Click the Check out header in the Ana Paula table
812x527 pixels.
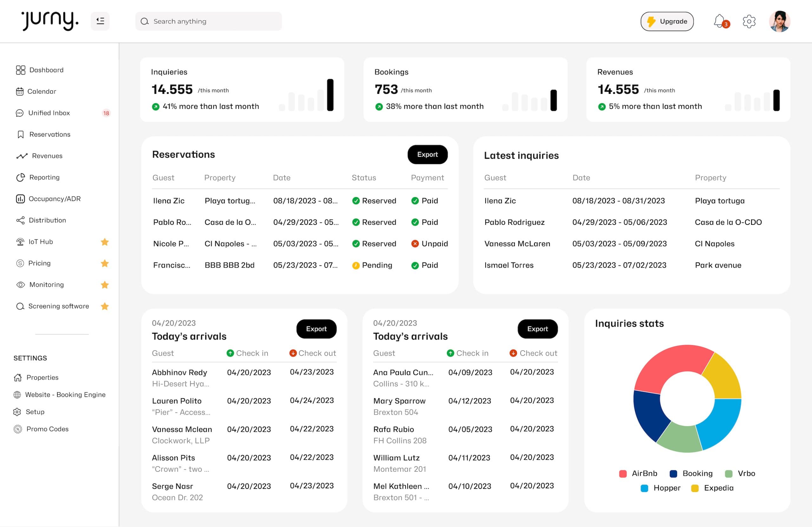[x=534, y=353]
